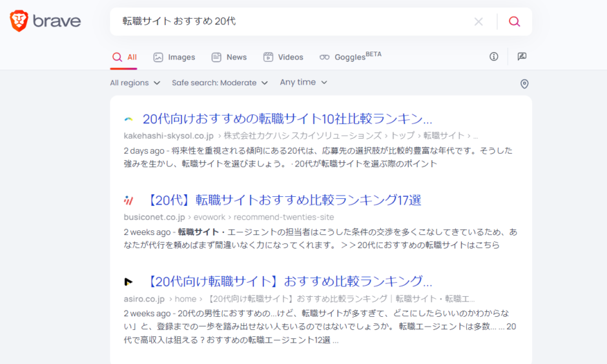
Task: Switch to the Images tab
Action: 174,57
